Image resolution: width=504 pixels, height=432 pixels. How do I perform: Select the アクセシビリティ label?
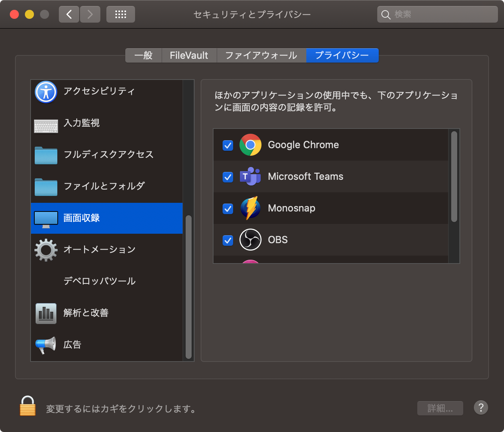coord(99,91)
